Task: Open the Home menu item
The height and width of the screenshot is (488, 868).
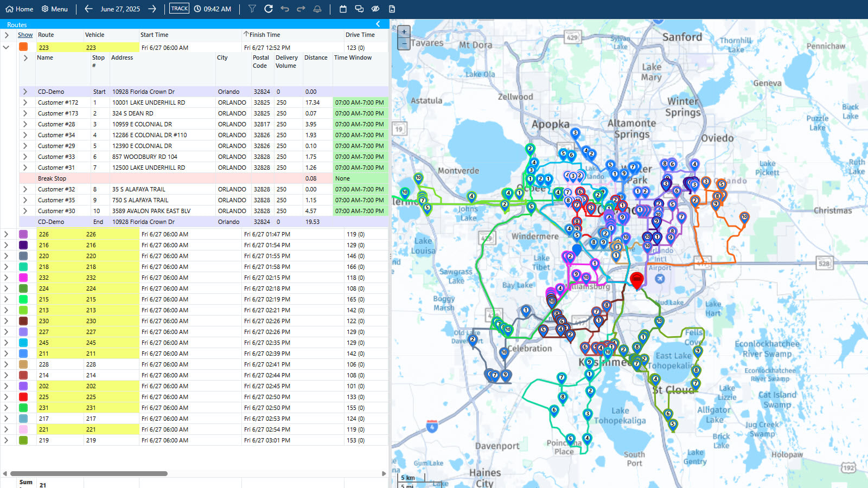Action: coord(20,9)
